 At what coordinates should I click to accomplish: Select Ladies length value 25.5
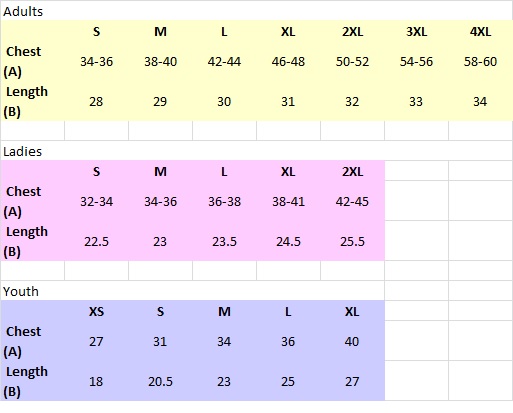[x=352, y=242]
